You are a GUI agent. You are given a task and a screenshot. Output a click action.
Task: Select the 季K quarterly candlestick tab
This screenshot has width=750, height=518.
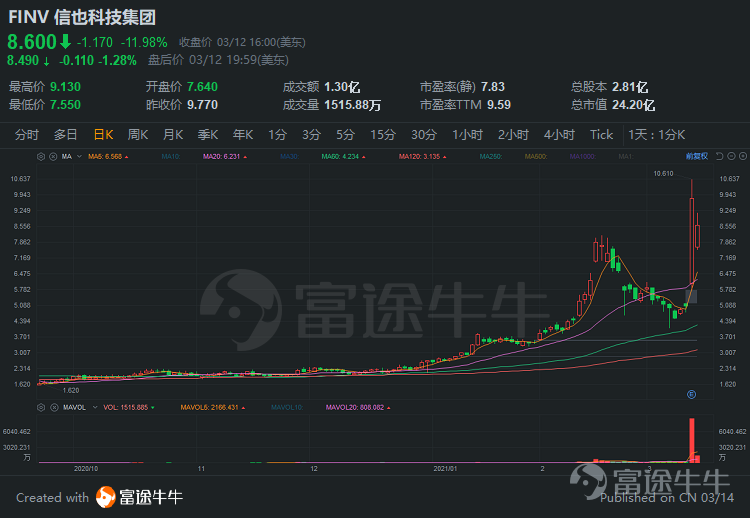pyautogui.click(x=208, y=135)
